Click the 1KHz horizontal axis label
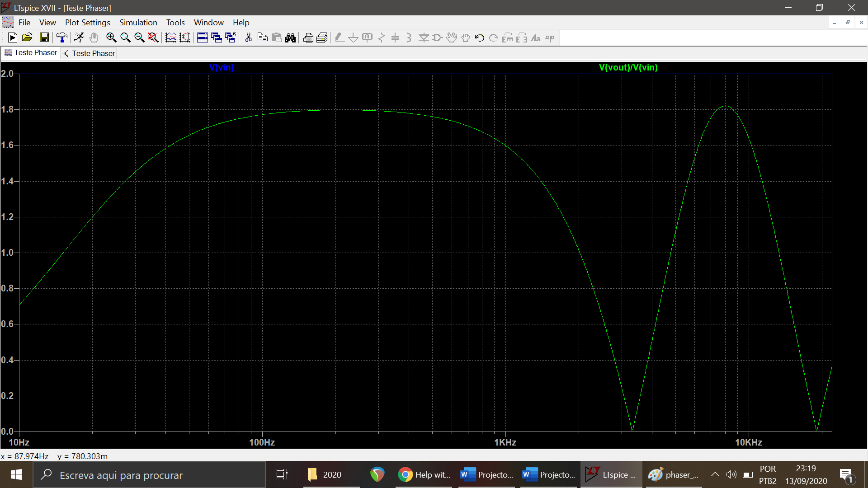 coord(505,442)
